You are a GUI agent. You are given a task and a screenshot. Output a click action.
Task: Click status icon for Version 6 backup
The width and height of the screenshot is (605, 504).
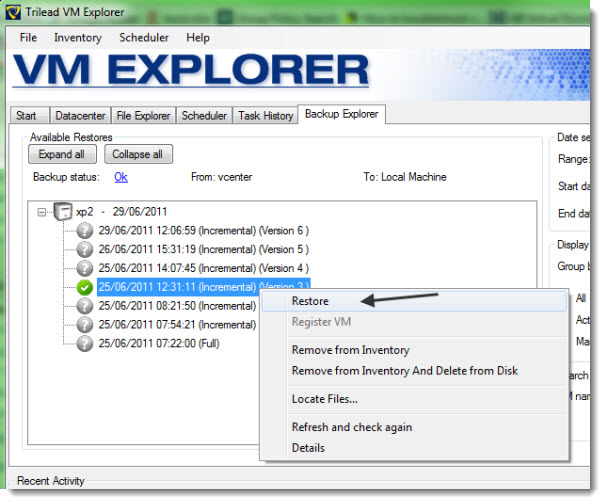[84, 230]
